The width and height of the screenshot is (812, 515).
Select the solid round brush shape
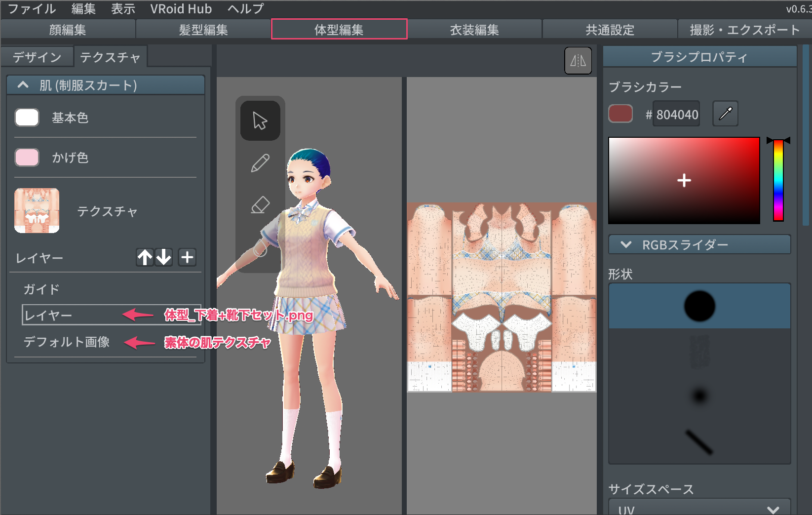point(699,306)
